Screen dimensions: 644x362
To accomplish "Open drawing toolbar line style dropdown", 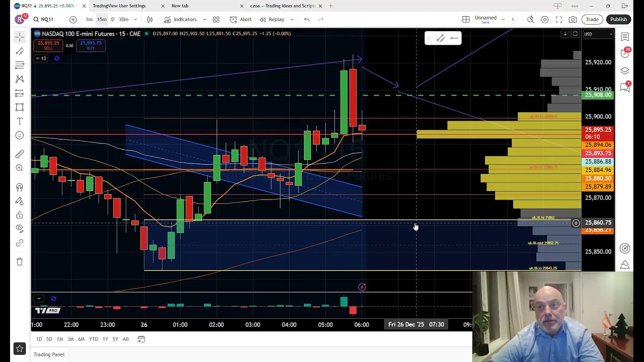I will (x=454, y=38).
